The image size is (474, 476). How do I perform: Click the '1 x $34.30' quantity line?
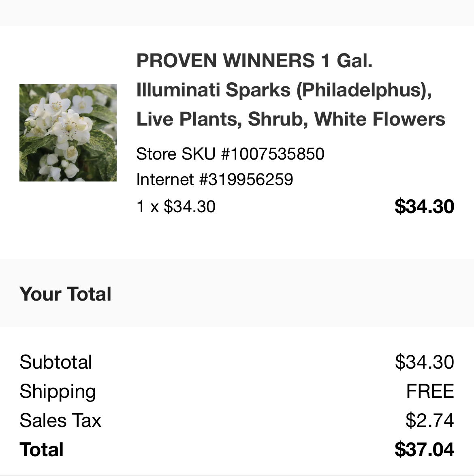[176, 207]
